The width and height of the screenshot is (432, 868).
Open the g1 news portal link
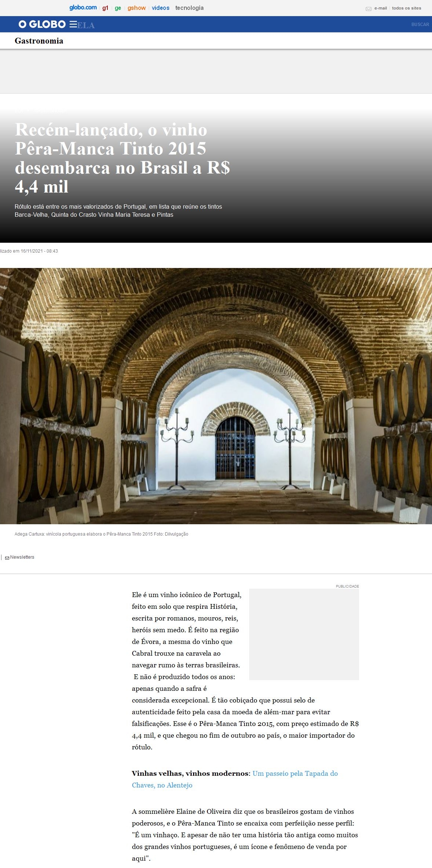click(105, 8)
